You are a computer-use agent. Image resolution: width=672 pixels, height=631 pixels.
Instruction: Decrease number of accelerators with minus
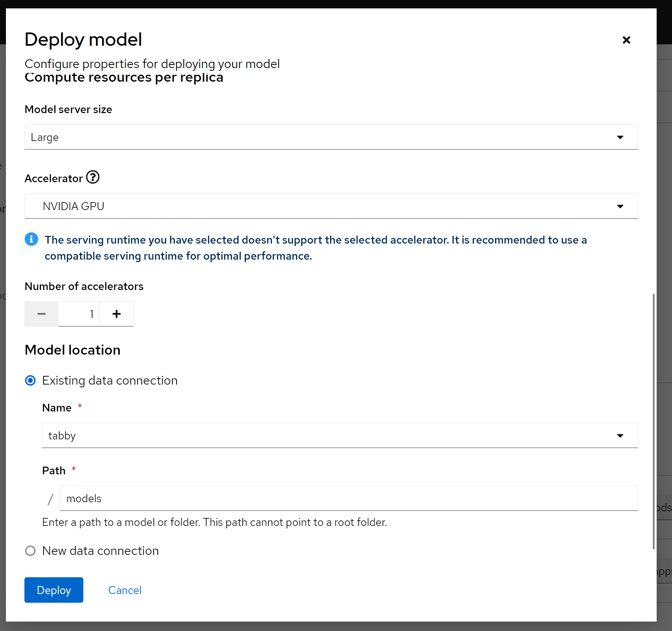click(41, 314)
